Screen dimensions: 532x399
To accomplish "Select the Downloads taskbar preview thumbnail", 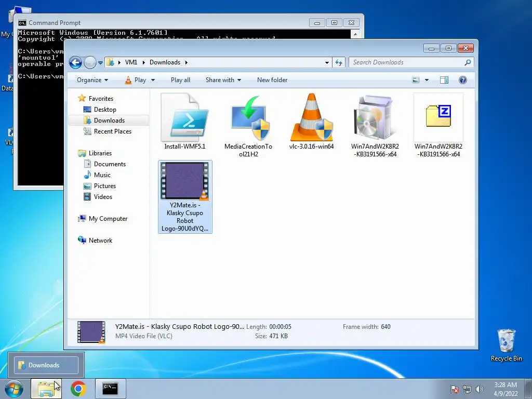I will click(x=46, y=365).
